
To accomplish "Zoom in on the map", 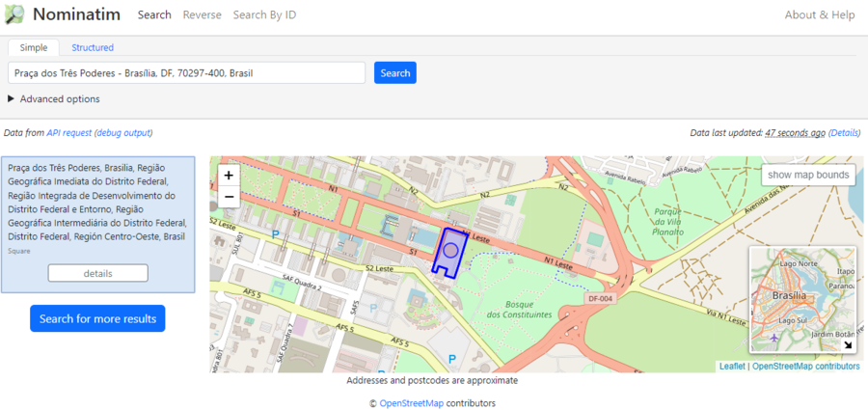I will pos(229,176).
